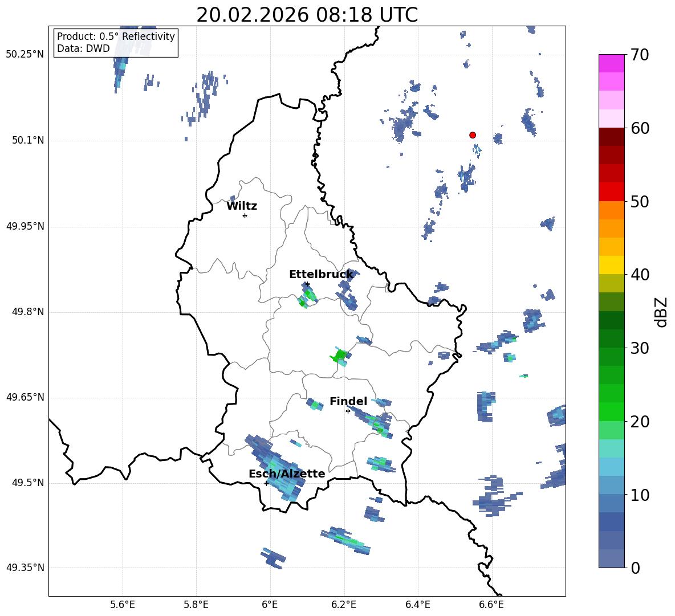Click the Esch/Alzette city label

[x=287, y=474]
